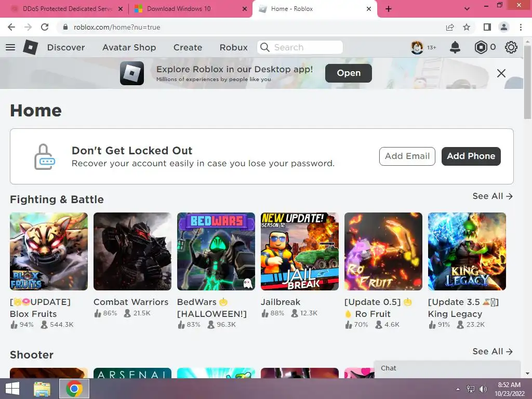The width and height of the screenshot is (532, 399).
Task: Open the Jailbreak game thumbnail
Action: 300,251
